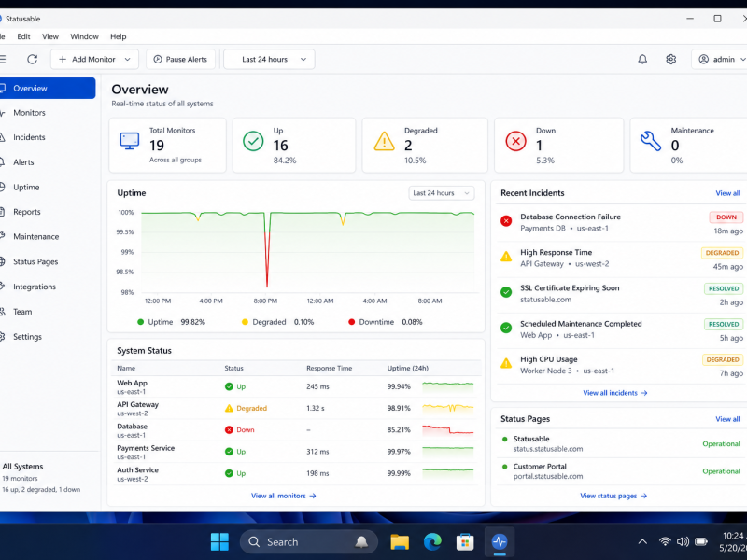Click View all in Recent Incidents

click(x=727, y=193)
